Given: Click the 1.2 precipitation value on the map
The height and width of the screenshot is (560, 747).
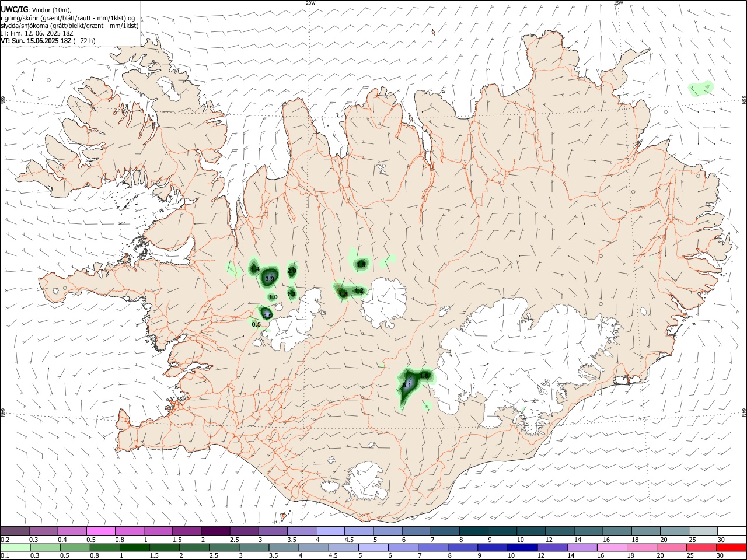Looking at the screenshot, I should pos(359,290).
